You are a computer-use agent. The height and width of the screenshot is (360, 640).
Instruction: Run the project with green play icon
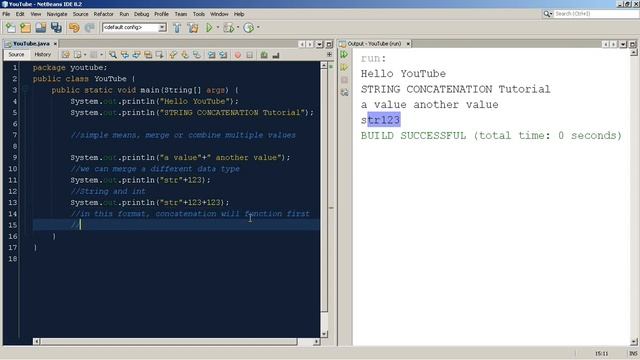(x=209, y=28)
